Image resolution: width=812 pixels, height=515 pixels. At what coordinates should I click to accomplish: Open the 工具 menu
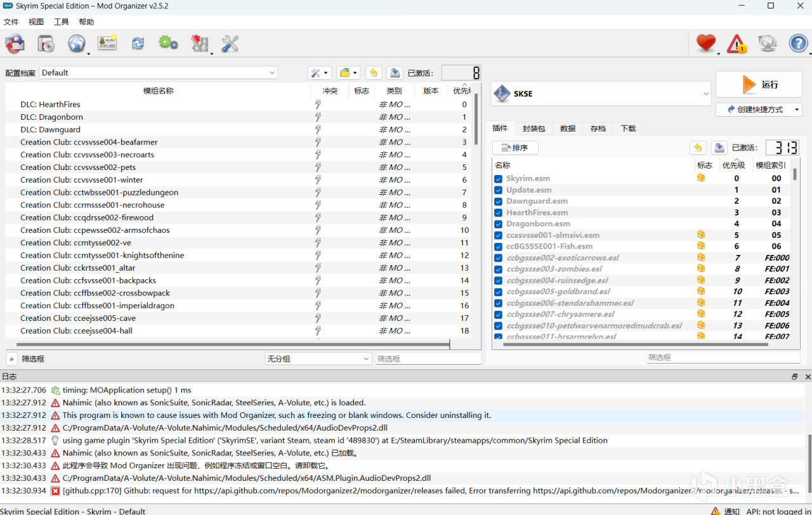pyautogui.click(x=62, y=22)
